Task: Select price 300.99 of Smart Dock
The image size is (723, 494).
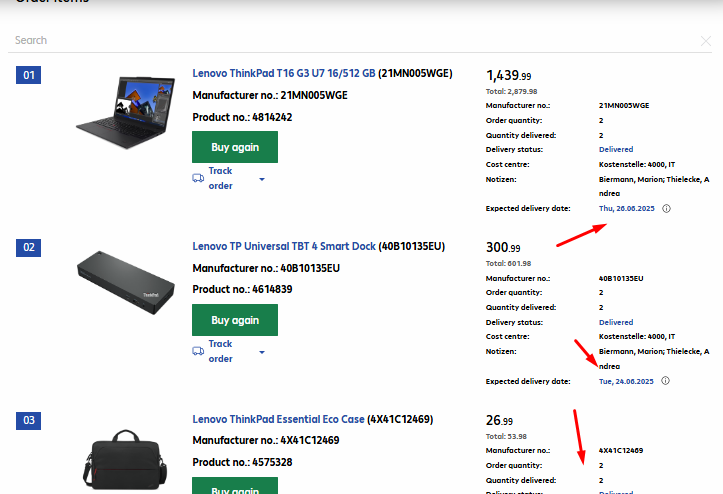Action: 503,248
